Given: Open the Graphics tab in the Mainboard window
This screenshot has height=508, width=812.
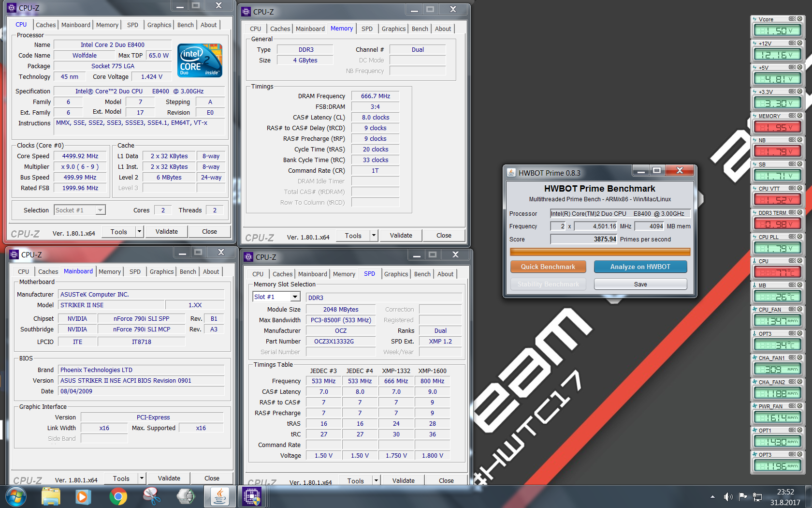Looking at the screenshot, I should pos(162,272).
